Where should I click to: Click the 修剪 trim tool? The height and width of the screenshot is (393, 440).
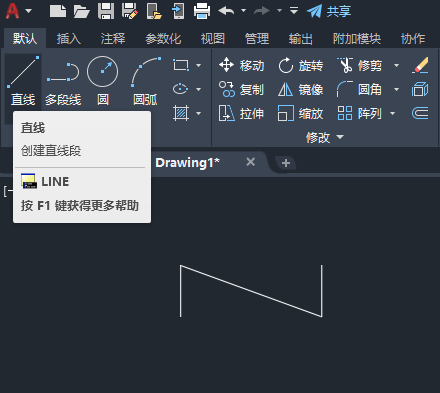(359, 65)
